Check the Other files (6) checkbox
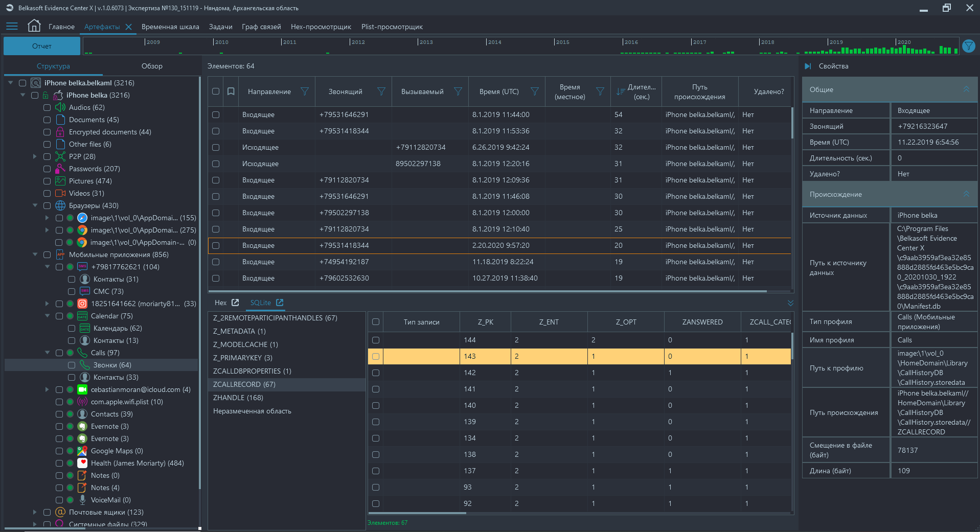The width and height of the screenshot is (980, 532). click(x=47, y=144)
